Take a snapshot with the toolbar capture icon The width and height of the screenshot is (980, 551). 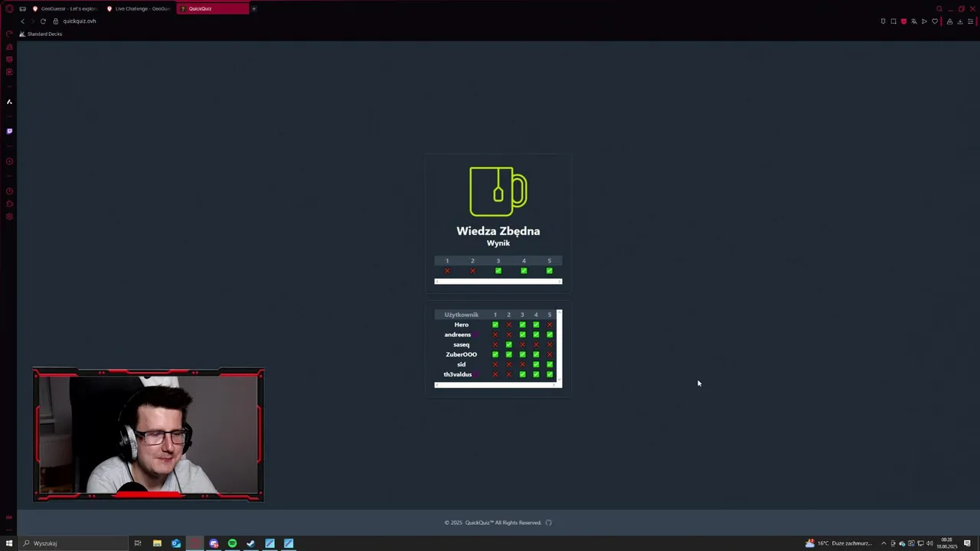893,21
